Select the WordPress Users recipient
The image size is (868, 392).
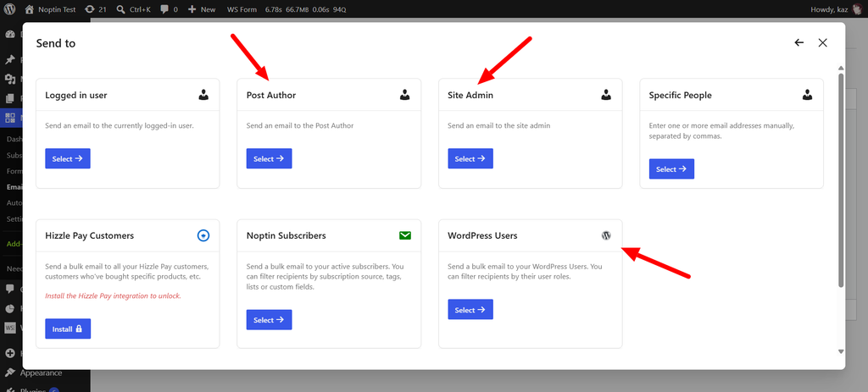point(470,310)
